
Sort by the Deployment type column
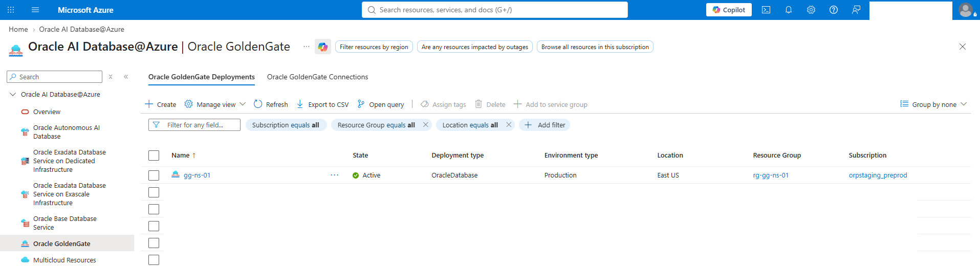pos(458,155)
